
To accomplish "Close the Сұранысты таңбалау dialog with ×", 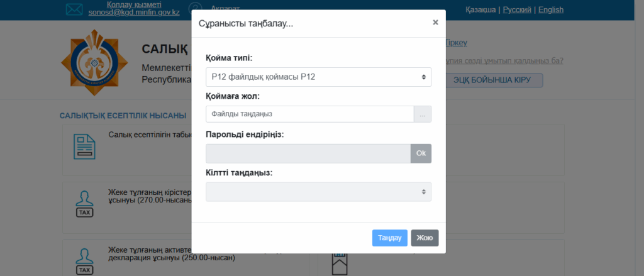I will click(x=435, y=23).
